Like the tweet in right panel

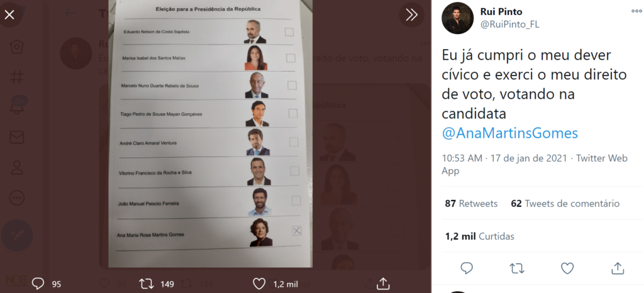[x=567, y=268]
